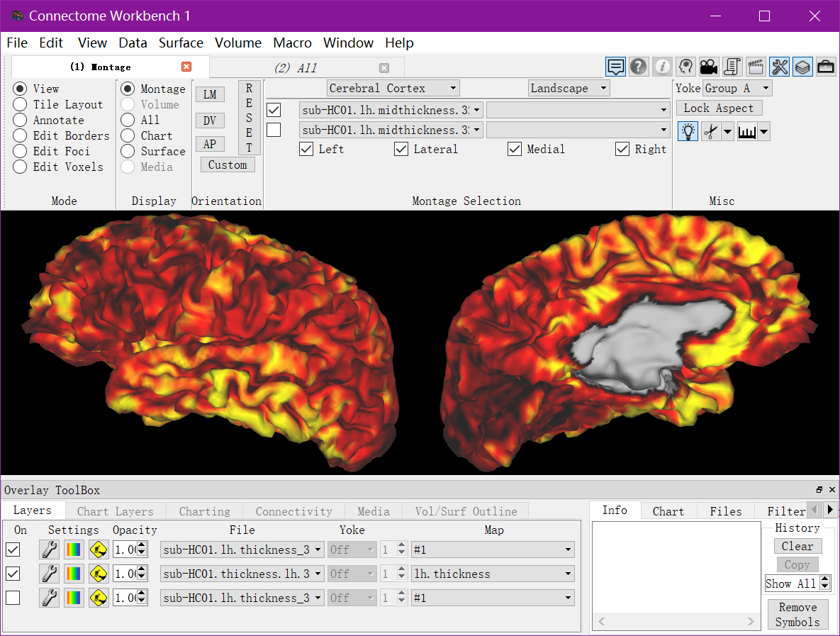Open wrench settings for first overlay layer
Viewport: 840px width, 636px height.
tap(50, 549)
